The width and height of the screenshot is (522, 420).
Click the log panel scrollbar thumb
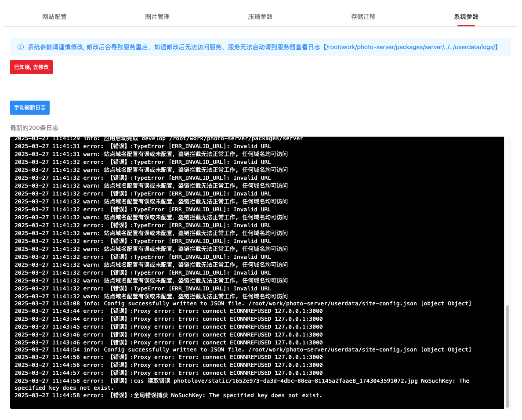pyautogui.click(x=507, y=356)
